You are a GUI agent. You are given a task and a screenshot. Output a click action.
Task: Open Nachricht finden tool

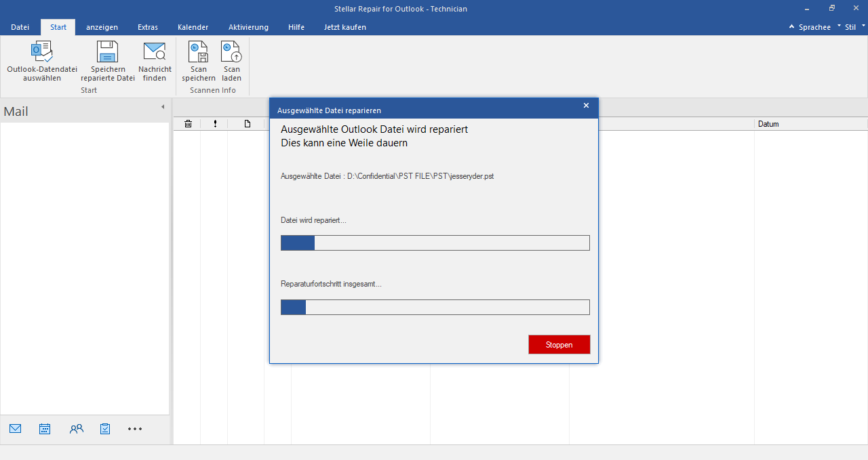pyautogui.click(x=155, y=61)
